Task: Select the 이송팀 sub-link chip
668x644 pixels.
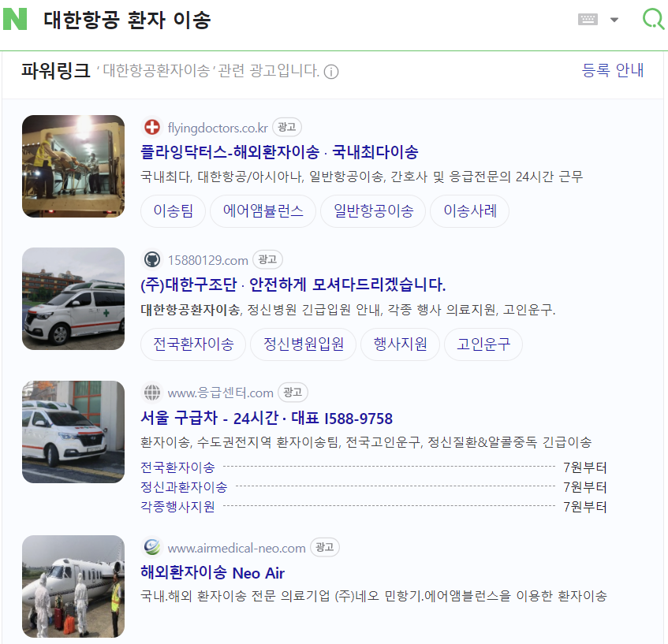Action: pyautogui.click(x=173, y=210)
